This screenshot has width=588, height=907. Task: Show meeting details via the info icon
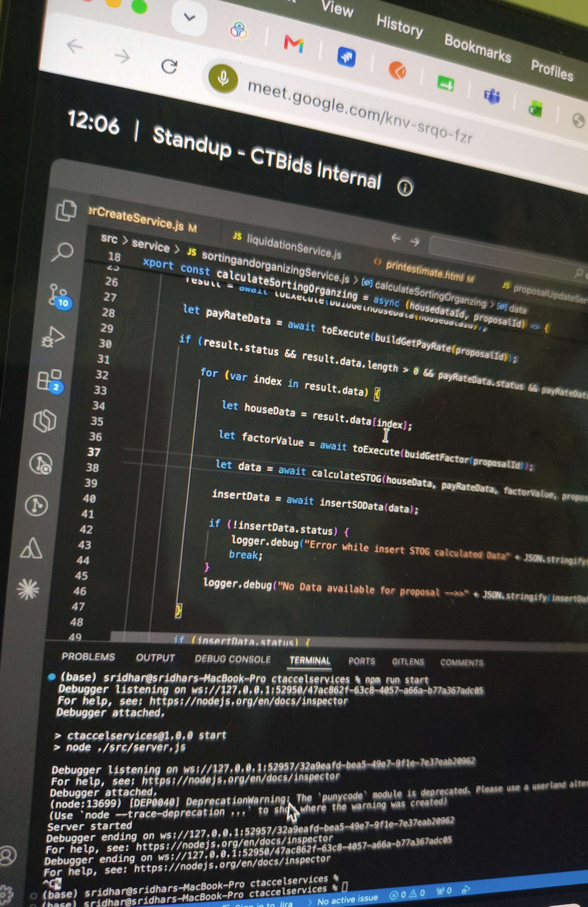coord(405,188)
